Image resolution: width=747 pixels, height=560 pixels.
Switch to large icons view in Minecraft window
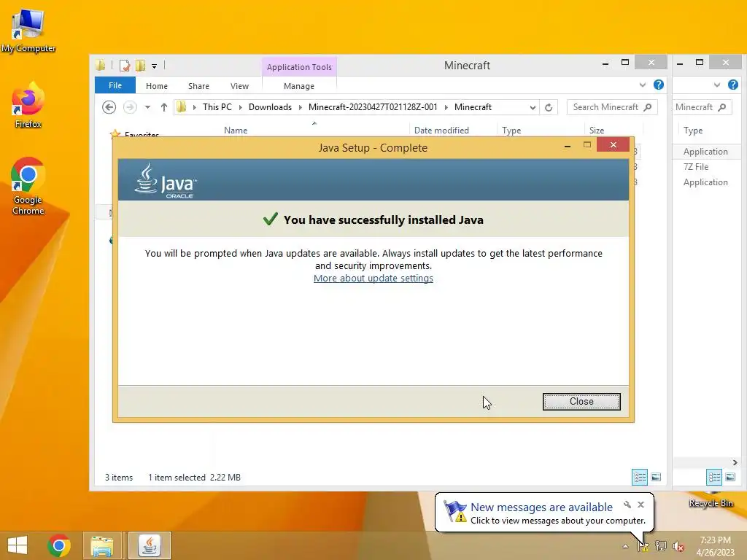pyautogui.click(x=656, y=477)
